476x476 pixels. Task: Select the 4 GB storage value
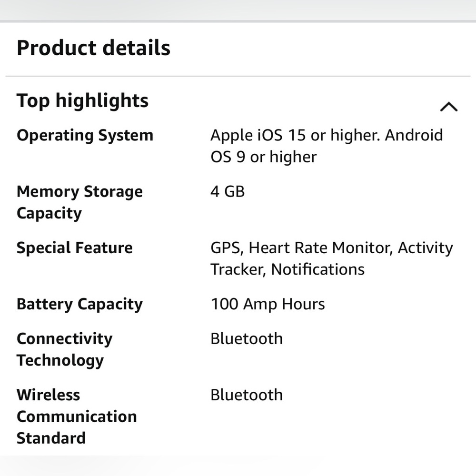coord(227,192)
